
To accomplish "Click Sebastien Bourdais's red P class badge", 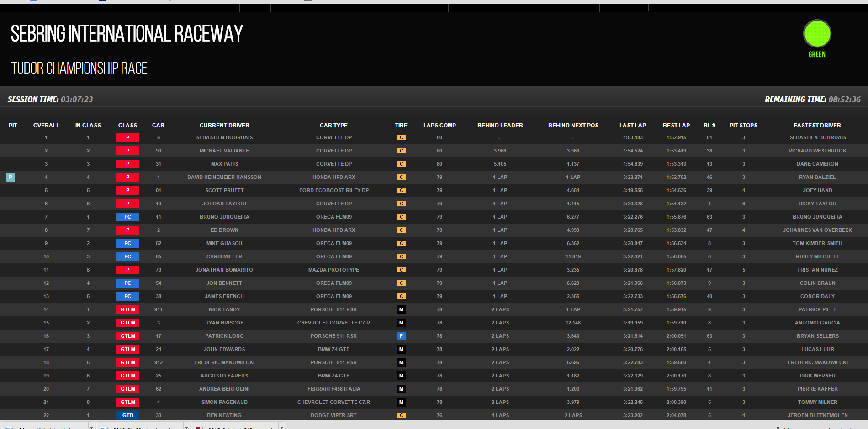I will click(x=127, y=137).
